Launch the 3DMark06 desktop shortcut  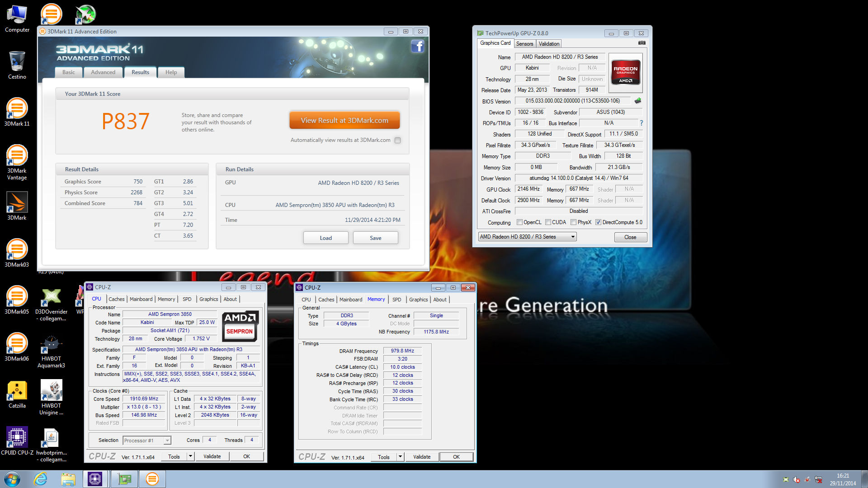tap(17, 347)
